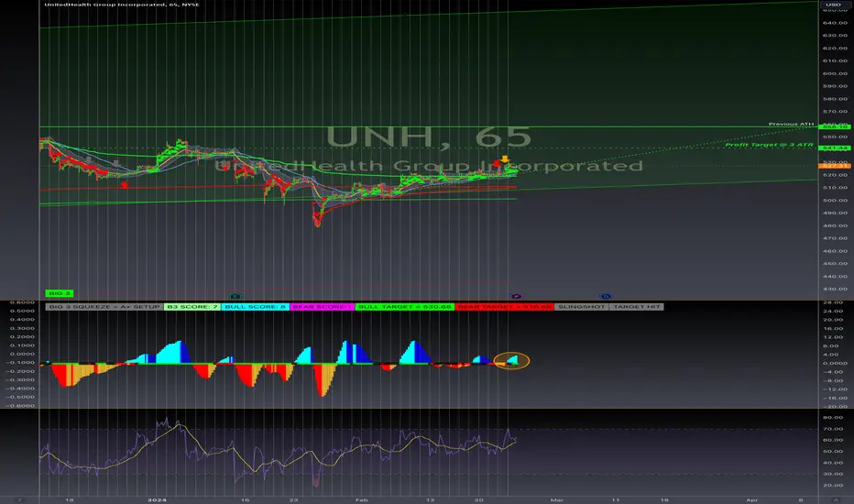Click the red signal marker near price peak
Image resolution: width=854 pixels, height=504 pixels.
(496, 163)
